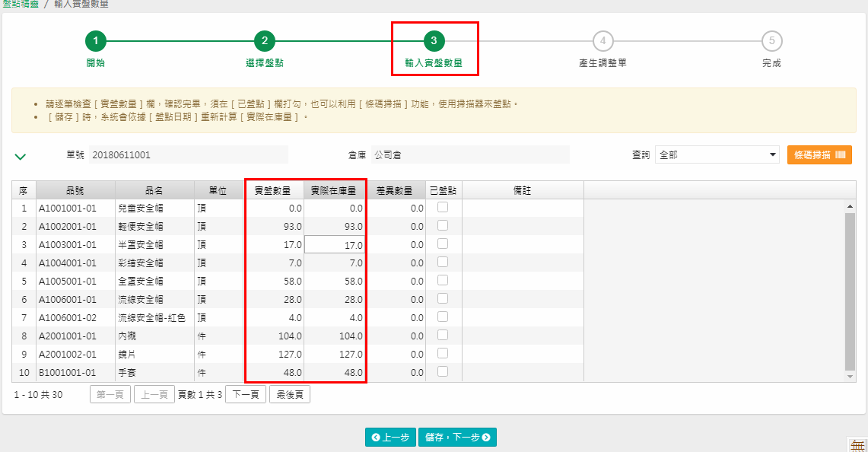Screen dimensions: 868x452
Task: Select 實際在庫量 cell 17.0 for A1003001-01
Action: pyautogui.click(x=335, y=244)
